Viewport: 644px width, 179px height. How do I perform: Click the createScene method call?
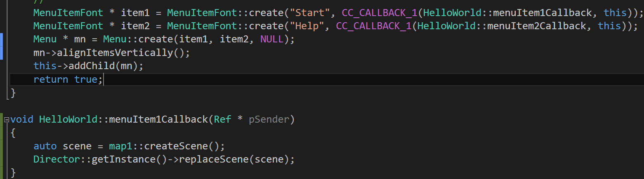[x=175, y=146]
